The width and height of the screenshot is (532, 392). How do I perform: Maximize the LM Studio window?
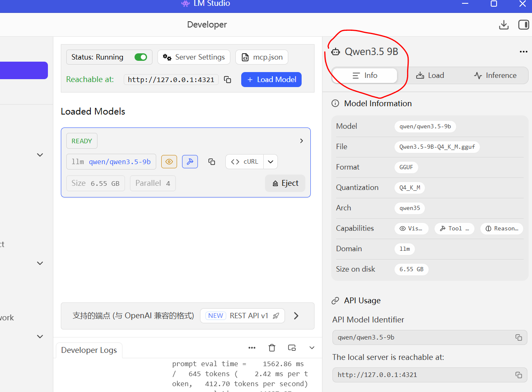494,4
